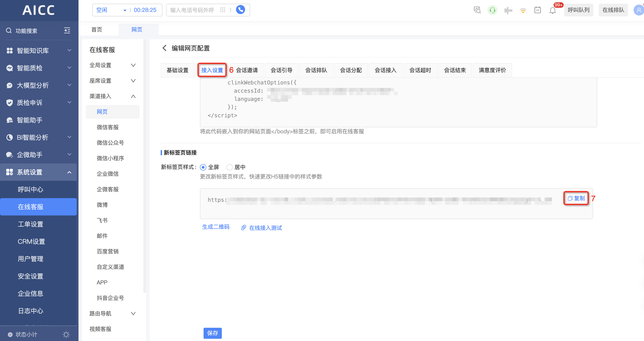Open the 会话排队 tab
Image resolution: width=644 pixels, height=341 pixels.
click(x=316, y=70)
